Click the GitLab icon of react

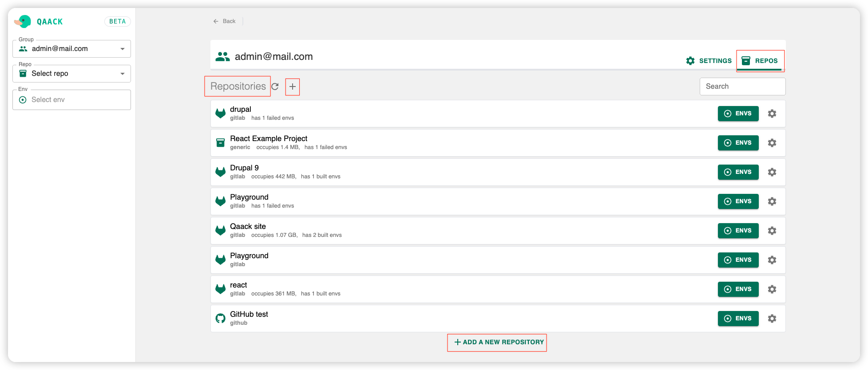point(220,289)
